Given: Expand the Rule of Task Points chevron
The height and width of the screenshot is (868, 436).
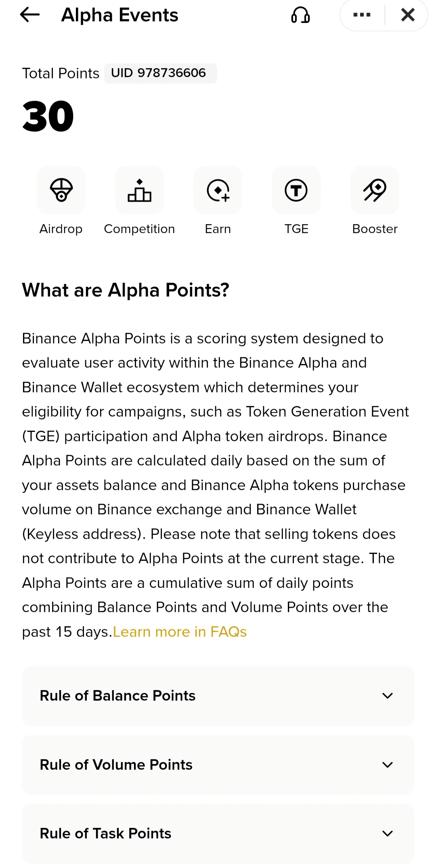Looking at the screenshot, I should click(388, 834).
